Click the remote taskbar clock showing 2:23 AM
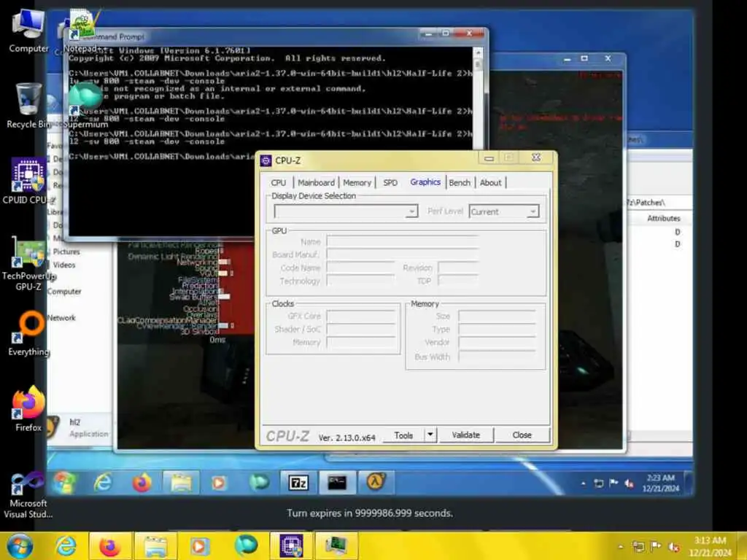 pyautogui.click(x=660, y=483)
